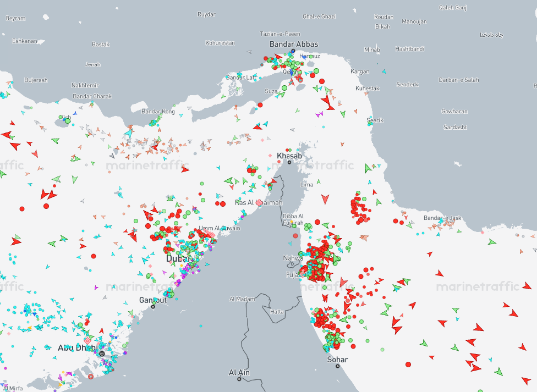Select the Darban-e Salah label
Screen dimensions: 537x392
click(459, 80)
